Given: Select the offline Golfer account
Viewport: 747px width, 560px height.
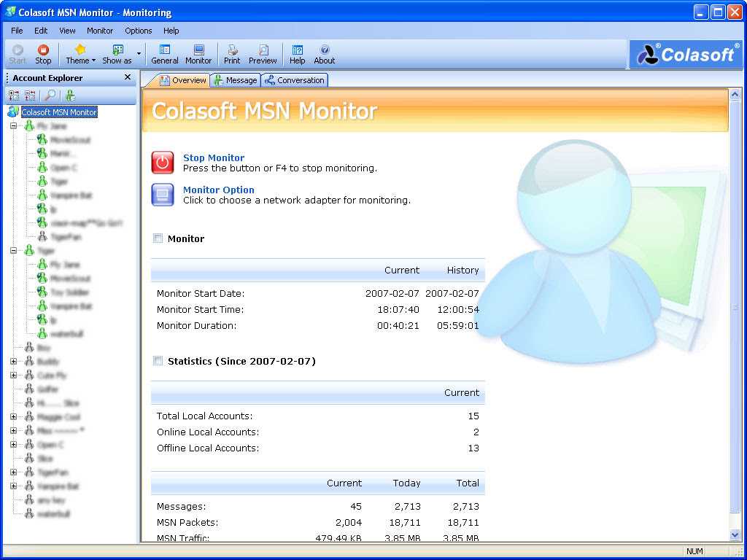Looking at the screenshot, I should pos(47,389).
